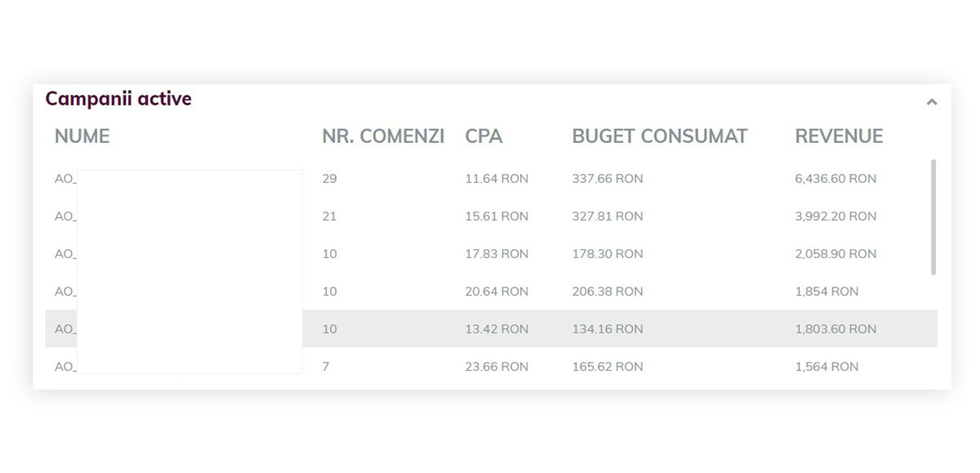Click the 337.66 RON budget cell
980x473 pixels.
point(607,179)
